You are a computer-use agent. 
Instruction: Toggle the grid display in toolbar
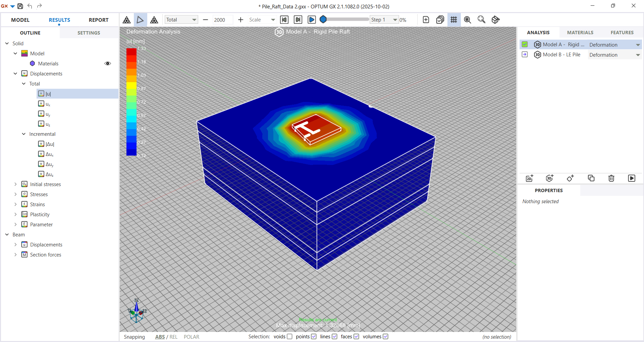(454, 20)
